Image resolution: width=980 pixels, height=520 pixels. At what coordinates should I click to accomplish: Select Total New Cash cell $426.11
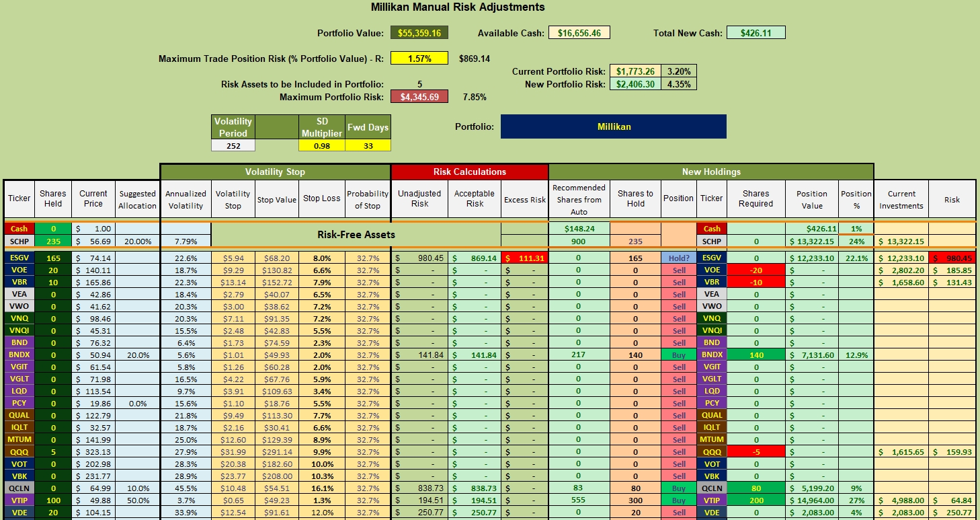(756, 32)
